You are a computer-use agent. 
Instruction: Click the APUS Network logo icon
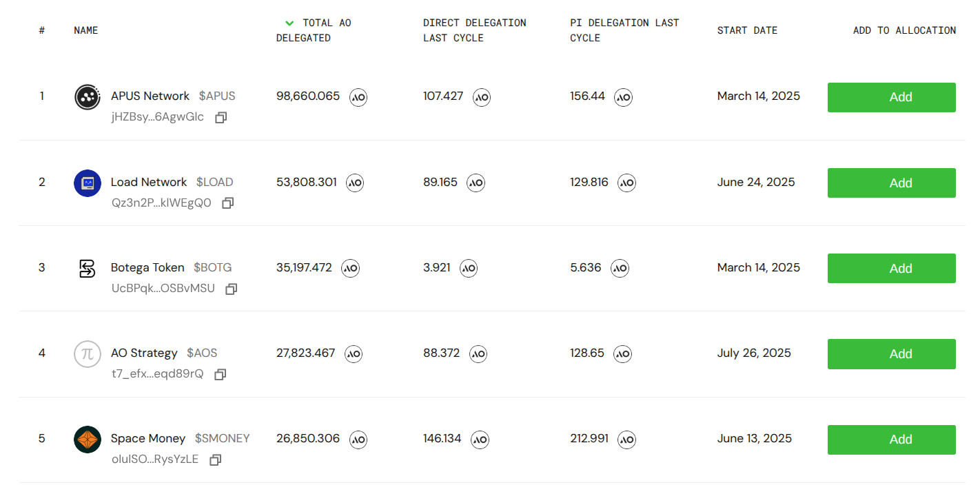(88, 97)
